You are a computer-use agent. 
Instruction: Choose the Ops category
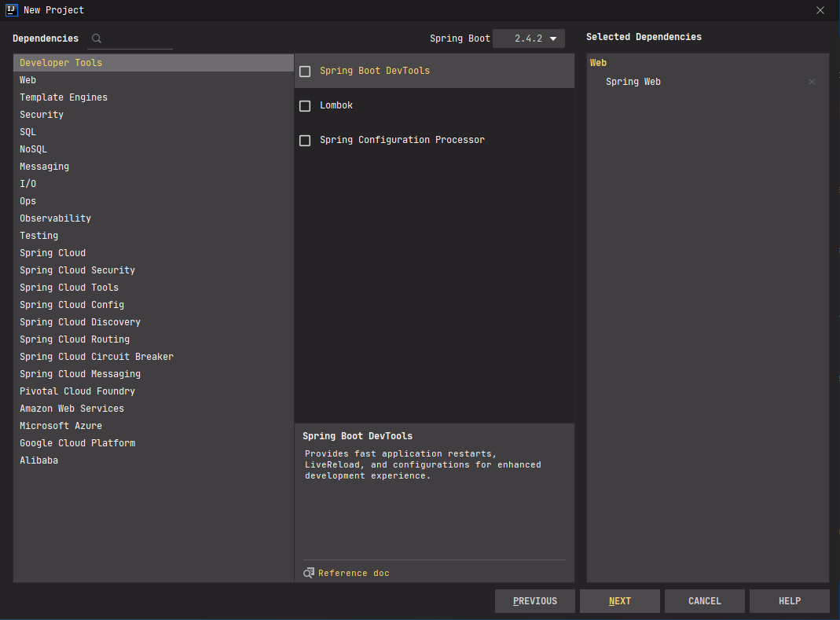click(154, 201)
